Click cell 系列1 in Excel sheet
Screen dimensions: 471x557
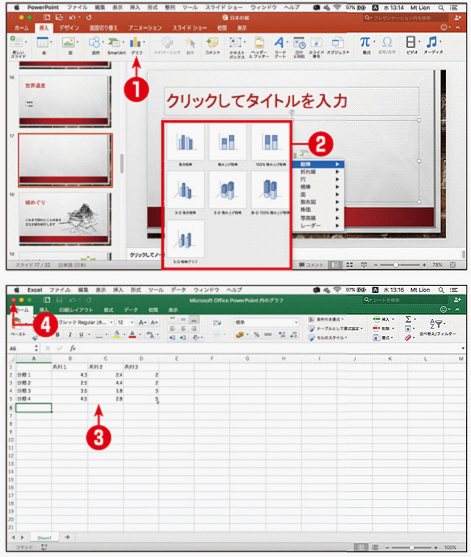point(70,367)
